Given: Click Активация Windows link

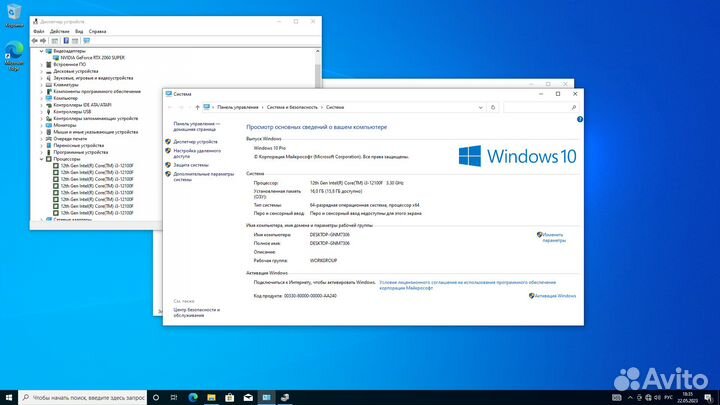Looking at the screenshot, I should (555, 296).
